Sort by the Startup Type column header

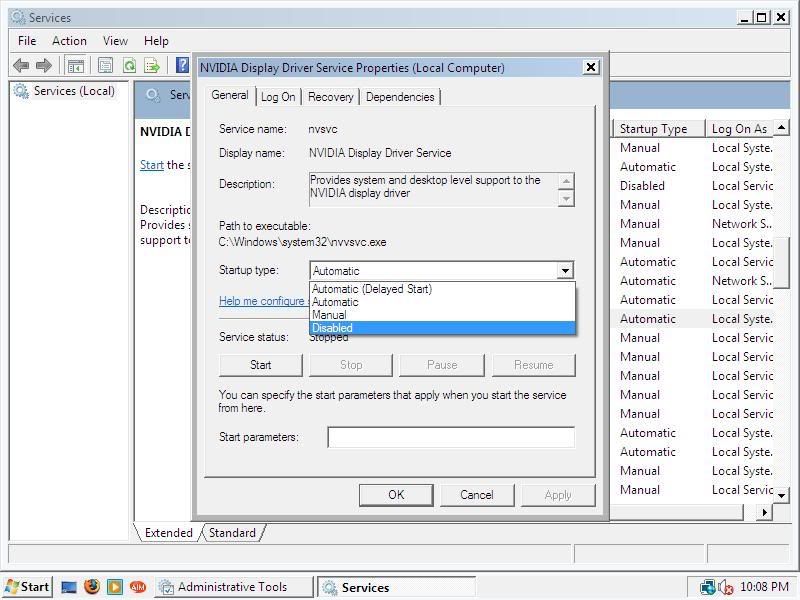click(x=658, y=129)
